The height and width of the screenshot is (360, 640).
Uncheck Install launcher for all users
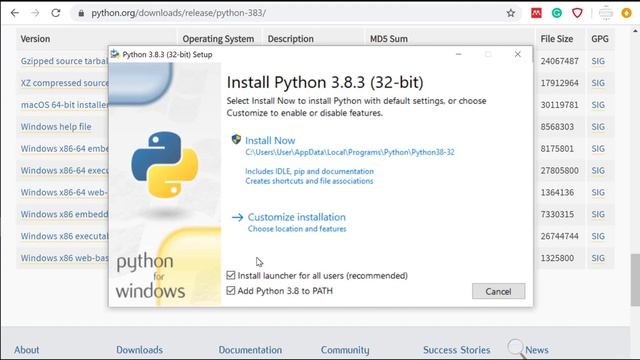pyautogui.click(x=231, y=275)
